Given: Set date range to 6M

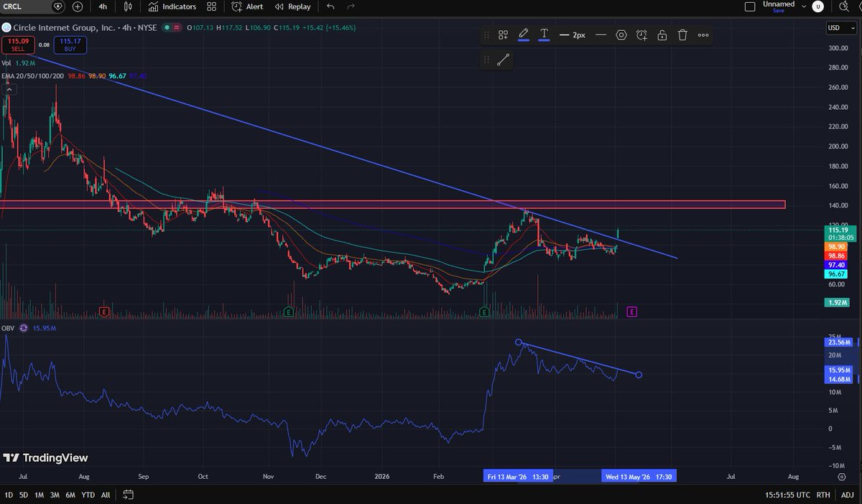Looking at the screenshot, I should pyautogui.click(x=70, y=495).
